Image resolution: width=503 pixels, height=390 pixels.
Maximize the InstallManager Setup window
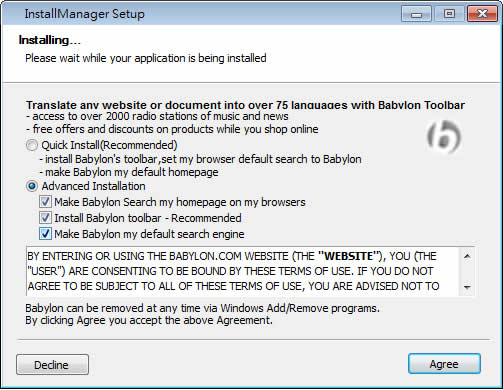click(449, 14)
